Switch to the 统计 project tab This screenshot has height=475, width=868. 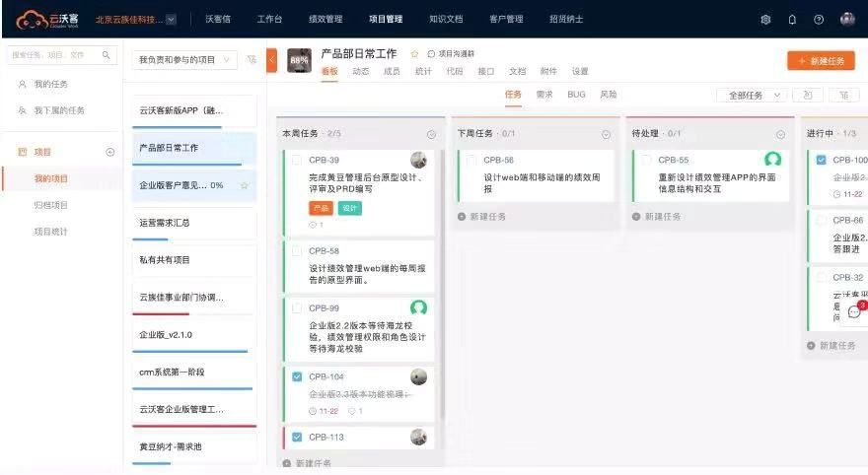423,71
